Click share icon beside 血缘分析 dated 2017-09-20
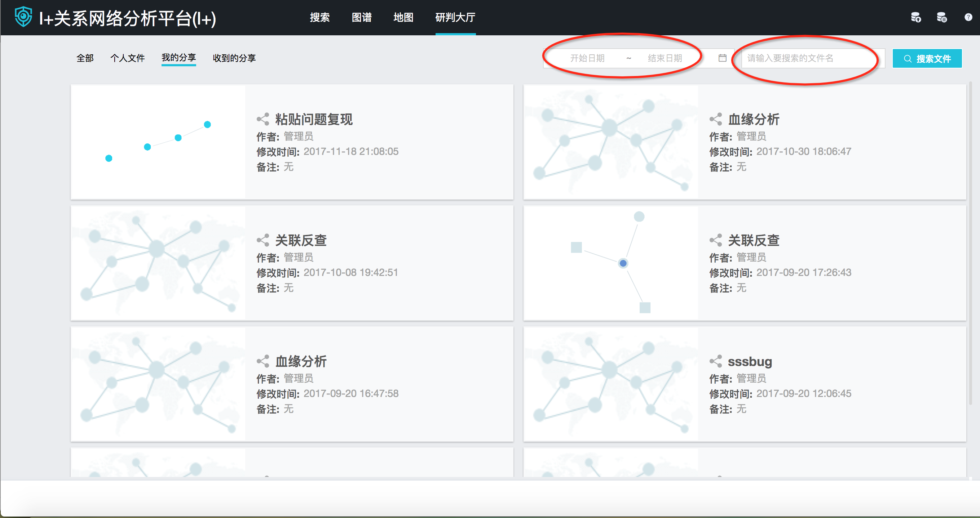 (x=263, y=361)
